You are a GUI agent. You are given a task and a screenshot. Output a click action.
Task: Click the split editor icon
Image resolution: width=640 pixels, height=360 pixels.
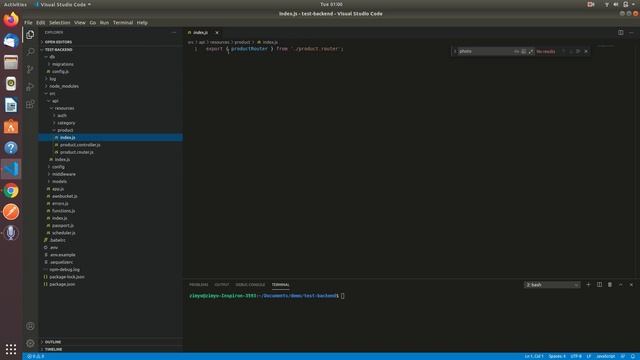pyautogui.click(x=620, y=33)
